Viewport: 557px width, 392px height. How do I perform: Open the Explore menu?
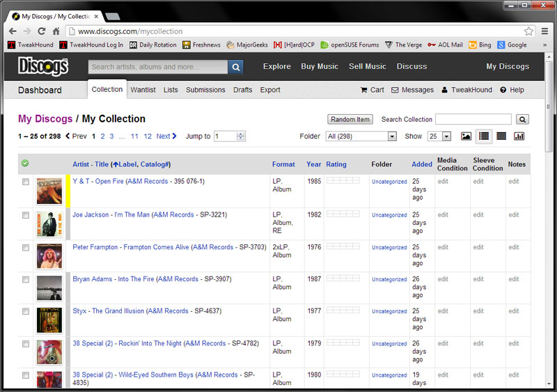point(277,66)
